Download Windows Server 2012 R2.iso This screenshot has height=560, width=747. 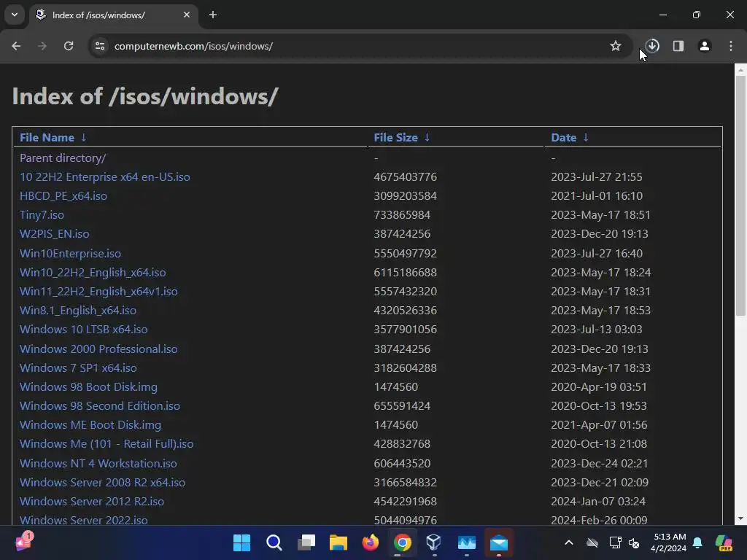[92, 502]
